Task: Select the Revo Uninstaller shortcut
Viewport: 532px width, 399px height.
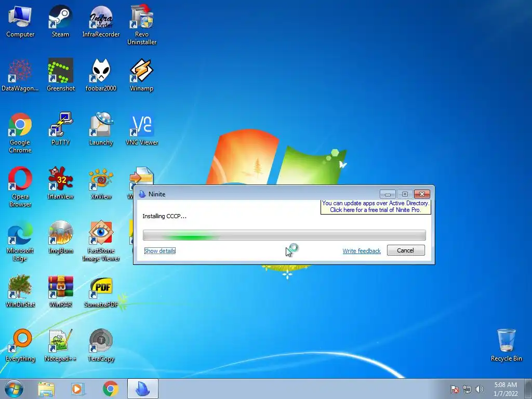Action: click(141, 25)
